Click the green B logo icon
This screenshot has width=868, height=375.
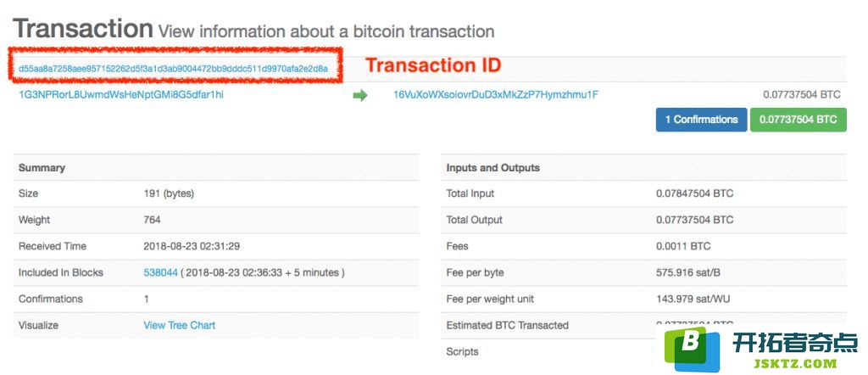[x=692, y=349]
